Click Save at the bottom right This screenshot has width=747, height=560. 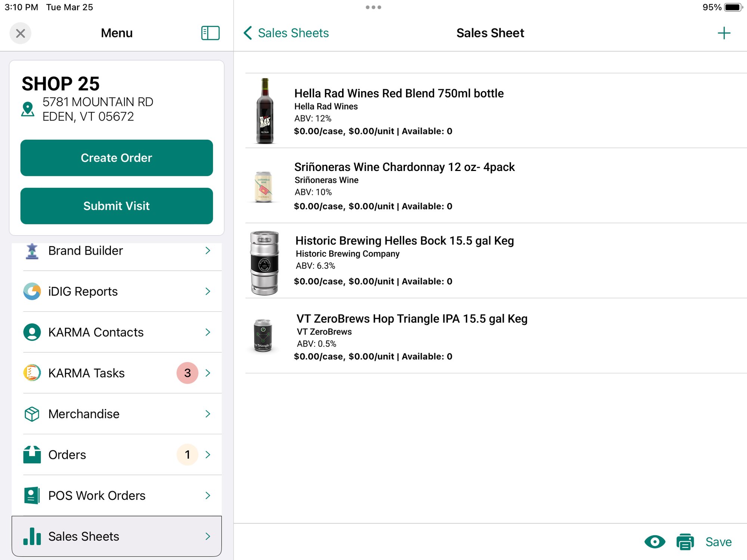718,542
